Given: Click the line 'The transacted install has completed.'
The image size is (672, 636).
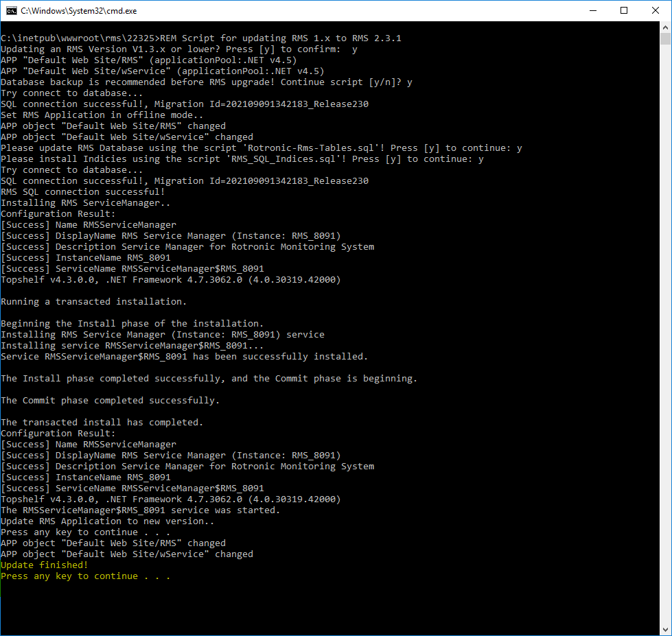Looking at the screenshot, I should (102, 423).
